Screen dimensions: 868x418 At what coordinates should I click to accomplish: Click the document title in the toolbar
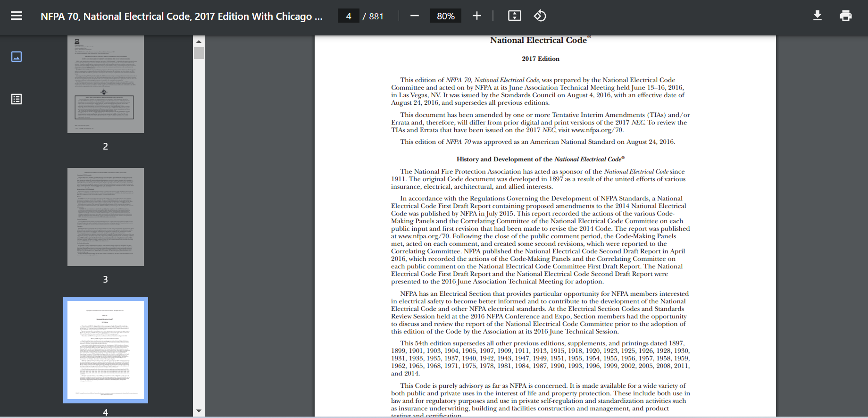coord(182,16)
